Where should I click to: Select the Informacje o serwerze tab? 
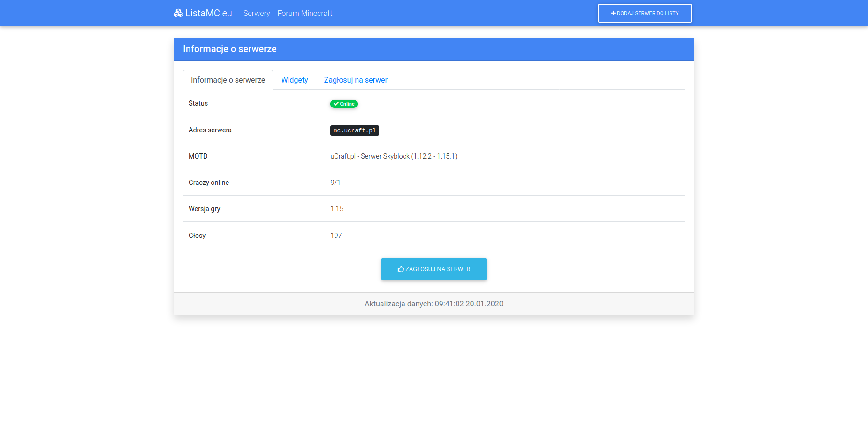click(228, 80)
